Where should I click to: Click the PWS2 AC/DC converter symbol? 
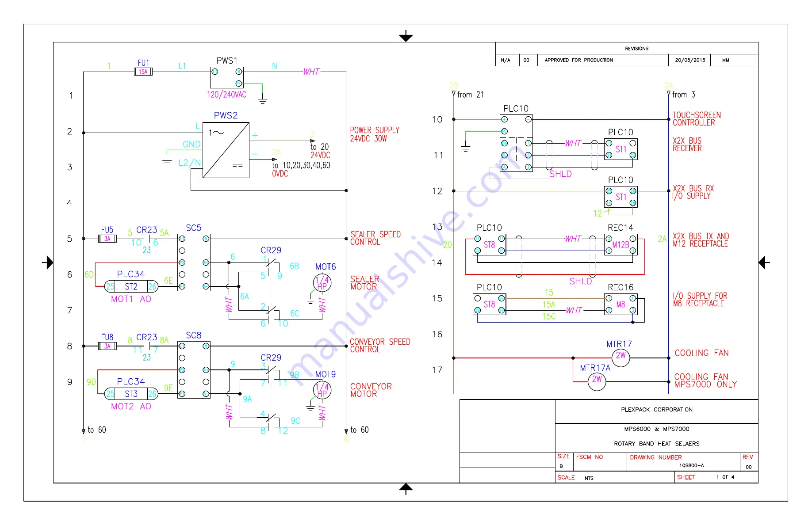(226, 150)
